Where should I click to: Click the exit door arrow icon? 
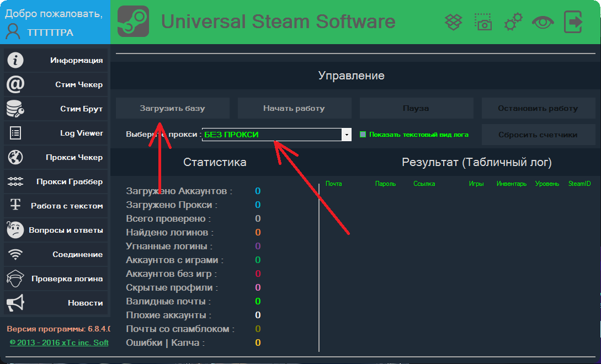[x=573, y=22]
